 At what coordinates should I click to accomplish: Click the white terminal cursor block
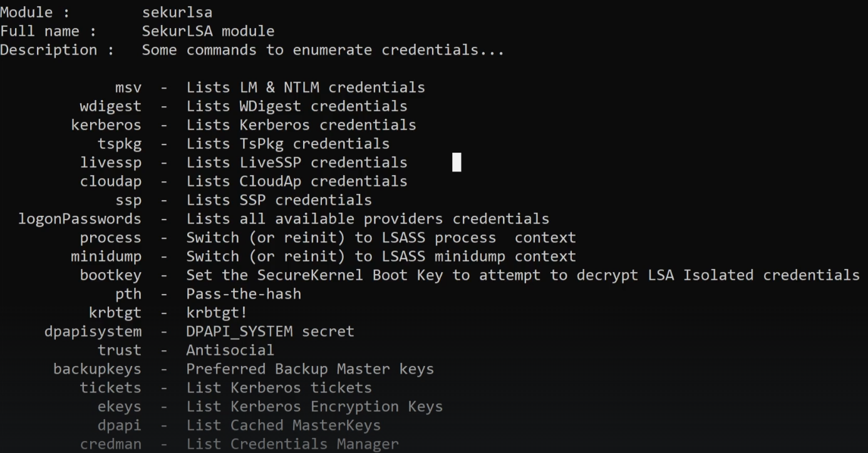tap(457, 162)
